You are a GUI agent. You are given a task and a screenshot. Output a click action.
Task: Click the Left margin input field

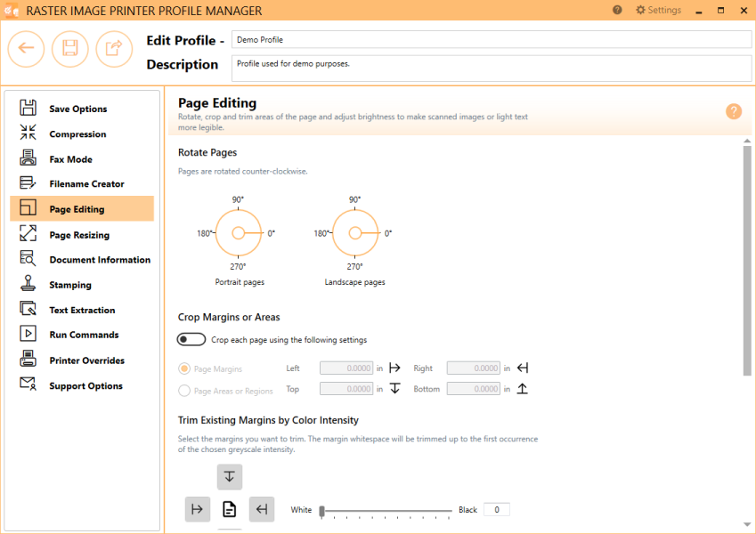[x=346, y=368]
